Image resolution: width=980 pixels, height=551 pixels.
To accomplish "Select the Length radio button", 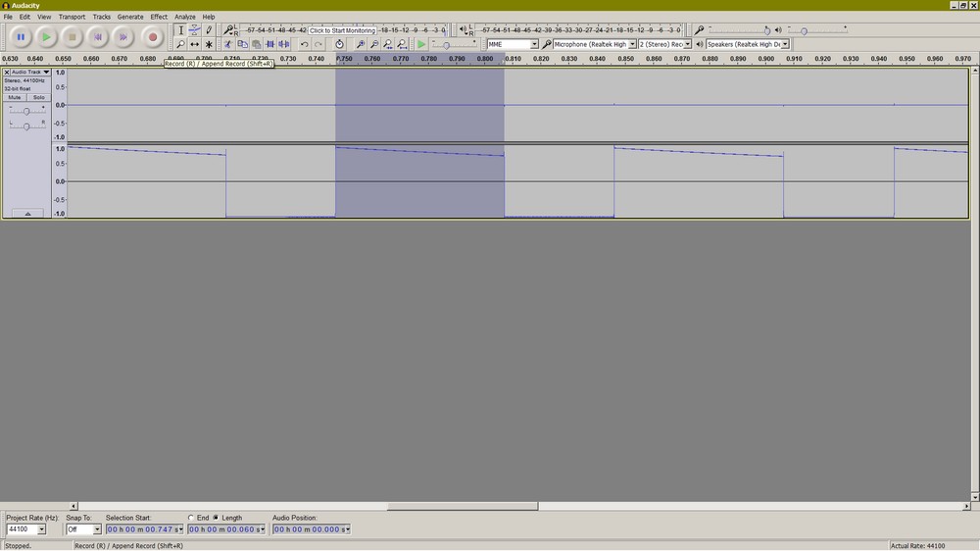I will (216, 518).
